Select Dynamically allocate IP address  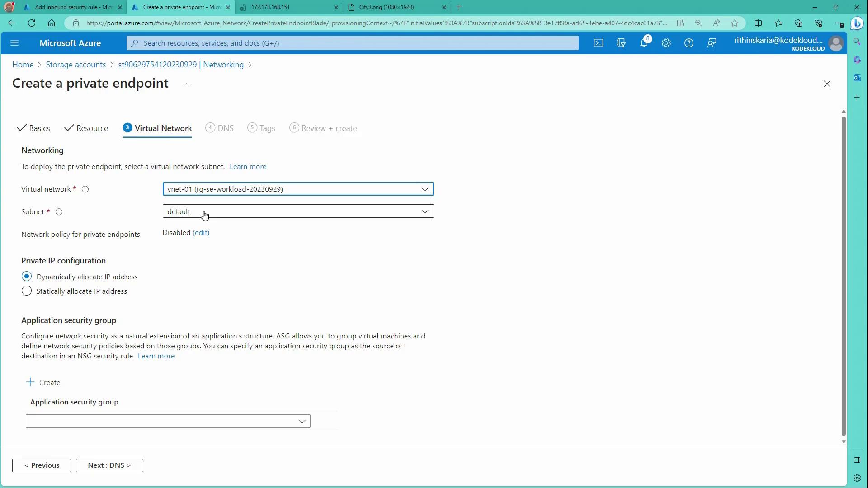pos(27,277)
